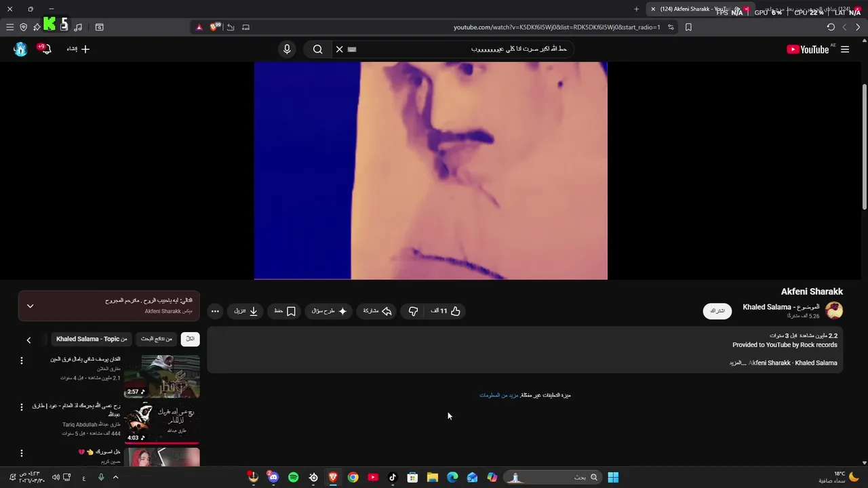Select the من نتائج البحث chip
This screenshot has width=868, height=488.
[x=156, y=339]
